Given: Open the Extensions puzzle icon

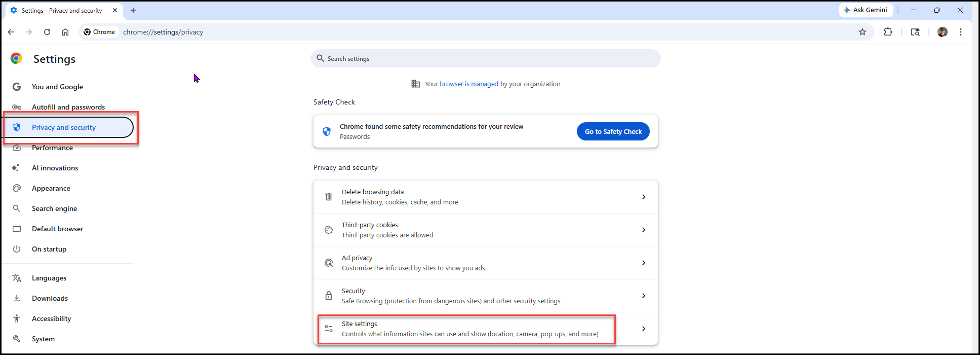Looking at the screenshot, I should click(888, 32).
